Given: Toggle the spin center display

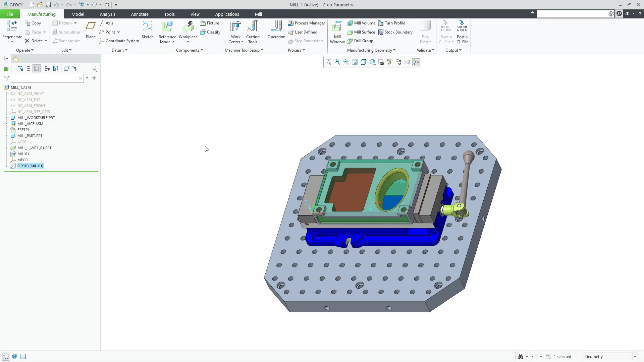Looking at the screenshot, I should coord(416,62).
